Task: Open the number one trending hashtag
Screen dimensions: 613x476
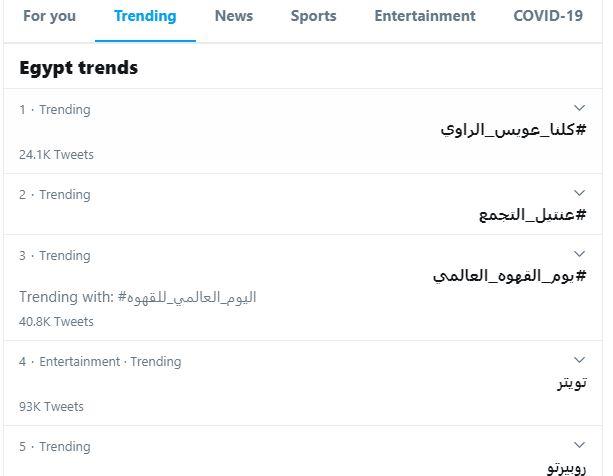Action: (513, 130)
